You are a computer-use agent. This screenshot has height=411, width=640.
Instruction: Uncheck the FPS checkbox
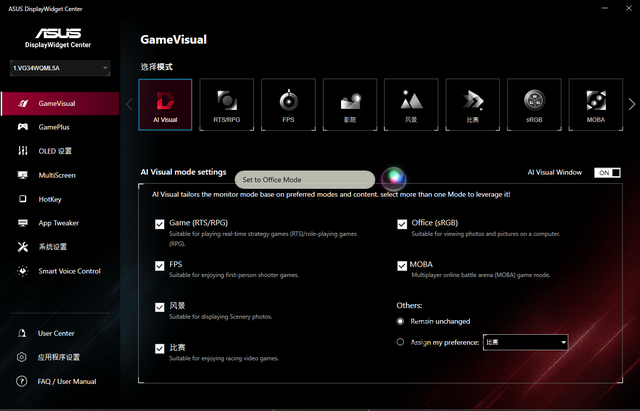[160, 266]
